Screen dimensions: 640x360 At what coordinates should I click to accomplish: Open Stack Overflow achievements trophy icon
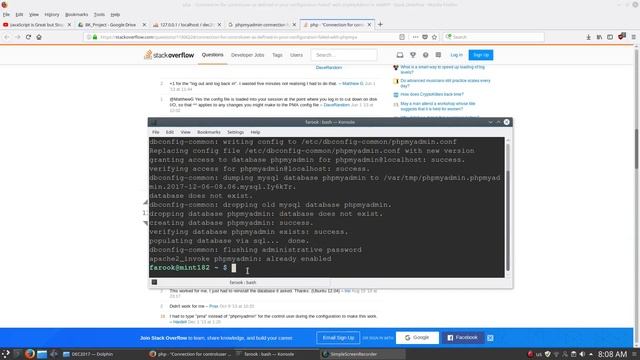pyautogui.click(x=413, y=55)
